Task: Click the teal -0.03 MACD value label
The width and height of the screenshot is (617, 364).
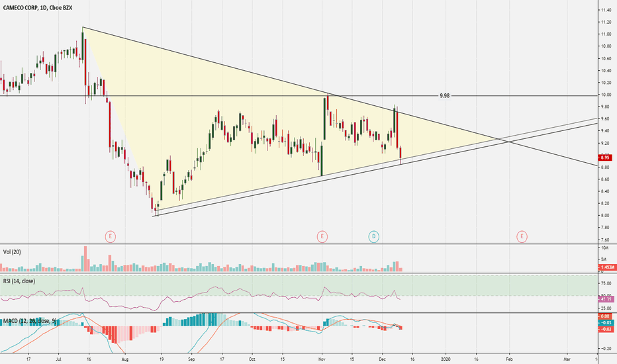Action: click(605, 322)
